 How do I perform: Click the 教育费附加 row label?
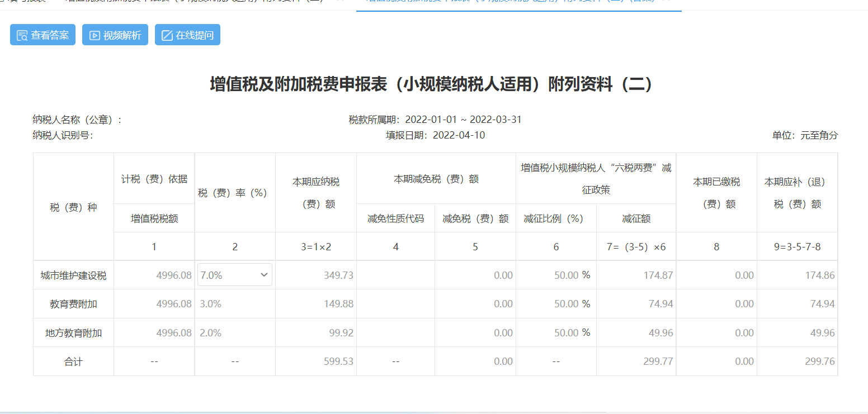73,304
